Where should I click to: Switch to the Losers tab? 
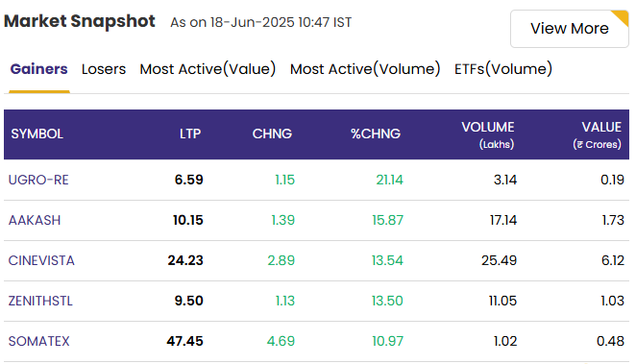tap(104, 69)
